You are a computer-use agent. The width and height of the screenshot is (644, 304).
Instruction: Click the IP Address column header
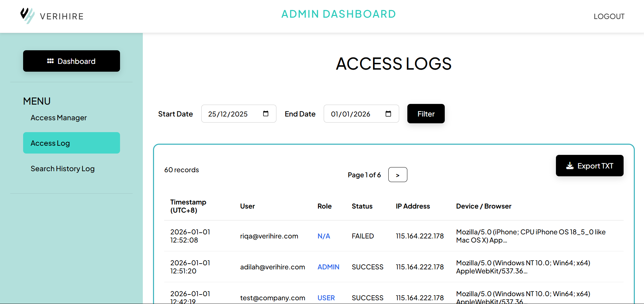point(413,206)
